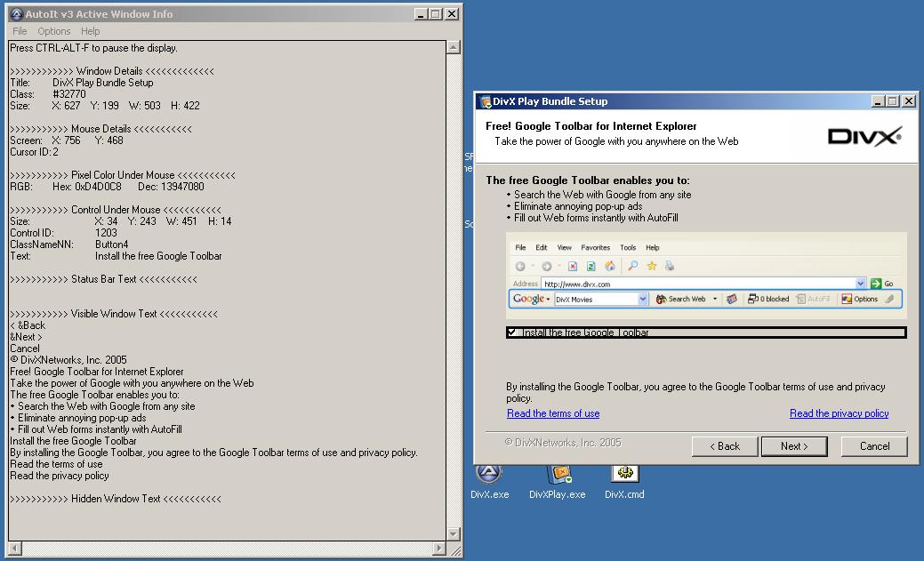Click the green Go arrow in the preview
Screen dimensions: 924x561
point(876,284)
